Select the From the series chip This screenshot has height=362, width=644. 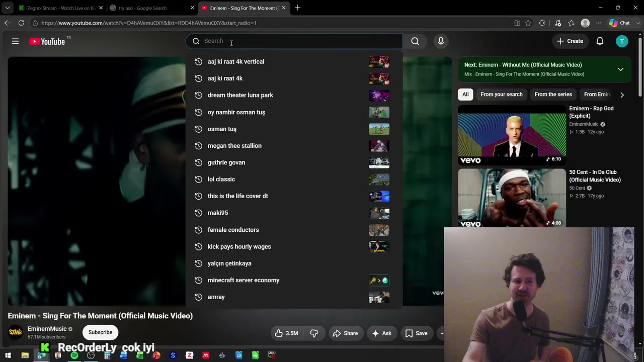tap(553, 95)
